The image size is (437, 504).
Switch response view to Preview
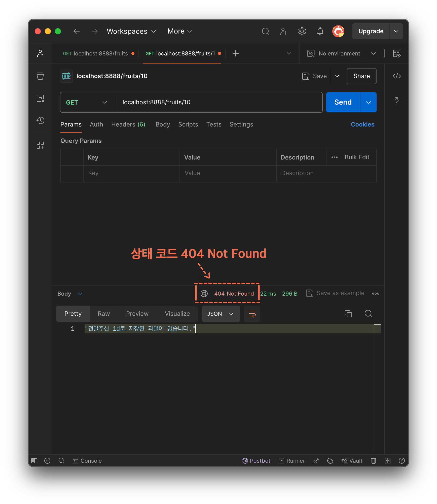click(x=137, y=314)
